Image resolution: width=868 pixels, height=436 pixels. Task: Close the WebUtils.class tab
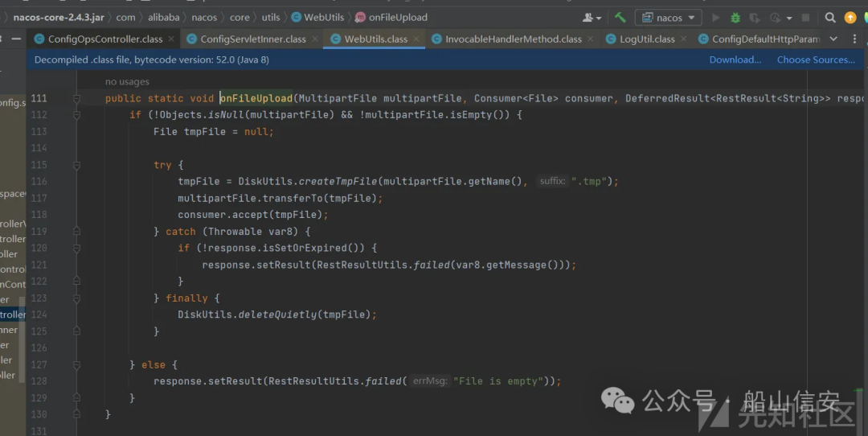[416, 39]
